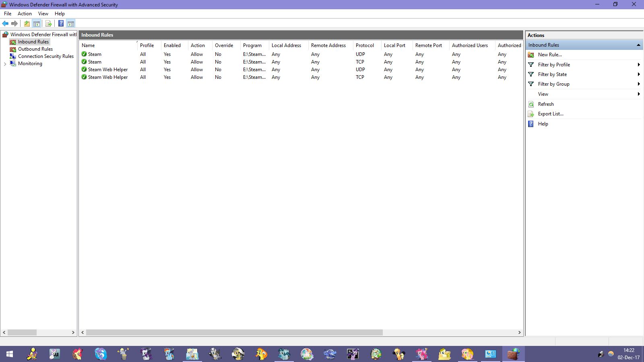Viewport: 644px width, 362px height.
Task: Select the Steam Web Helper TCP rule
Action: [x=301, y=77]
